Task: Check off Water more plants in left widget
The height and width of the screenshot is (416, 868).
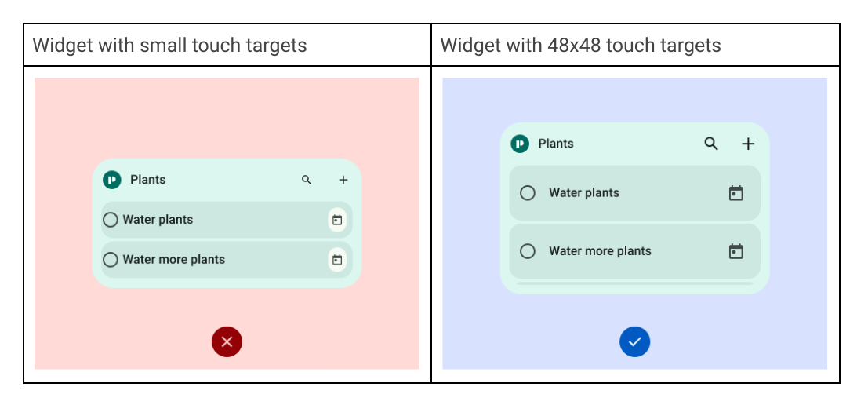Action: (111, 260)
